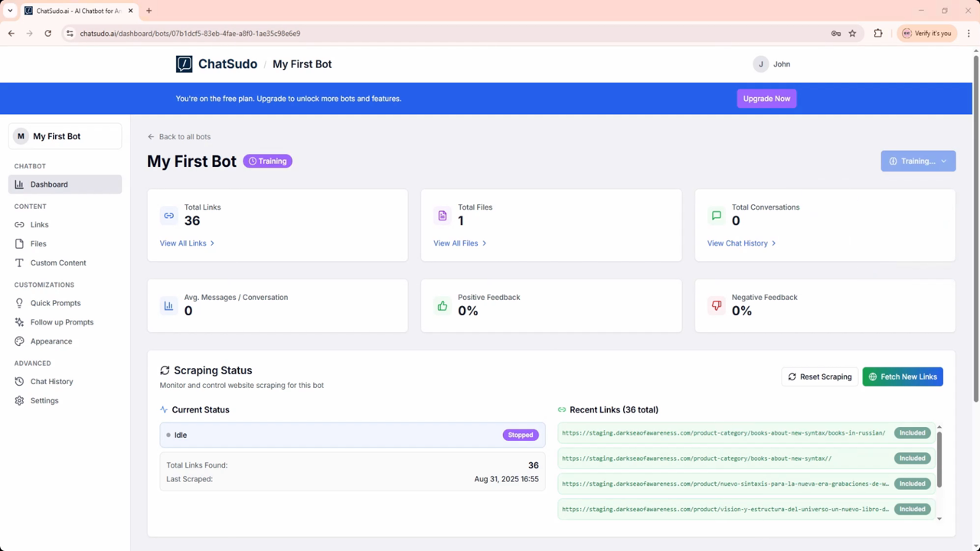Open the new browser tab plus button
This screenshot has height=551, width=980.
149,11
